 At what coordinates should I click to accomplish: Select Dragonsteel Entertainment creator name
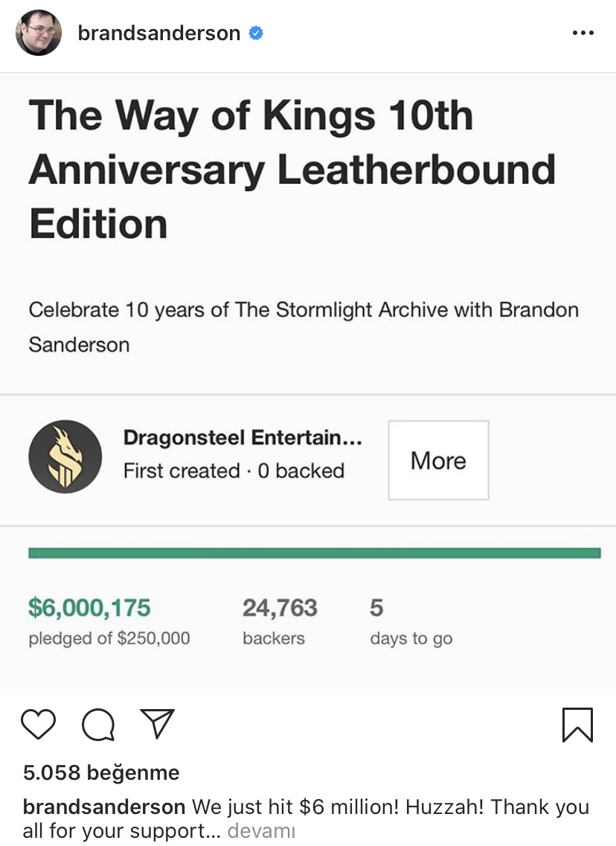[x=243, y=438]
